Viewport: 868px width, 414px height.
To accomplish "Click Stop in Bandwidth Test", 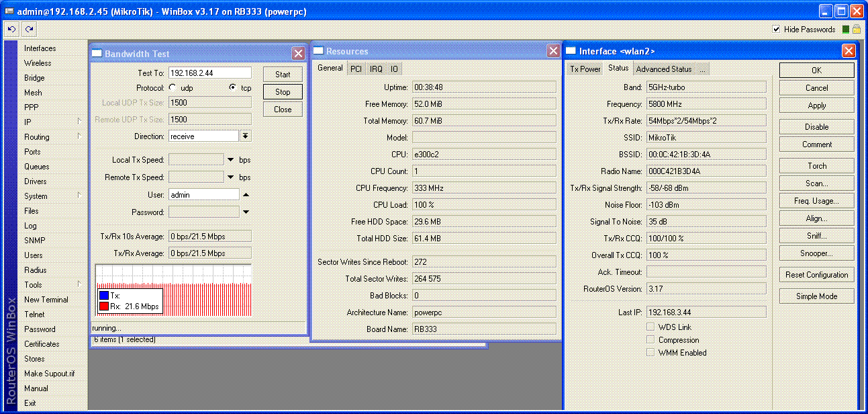I will click(x=283, y=92).
